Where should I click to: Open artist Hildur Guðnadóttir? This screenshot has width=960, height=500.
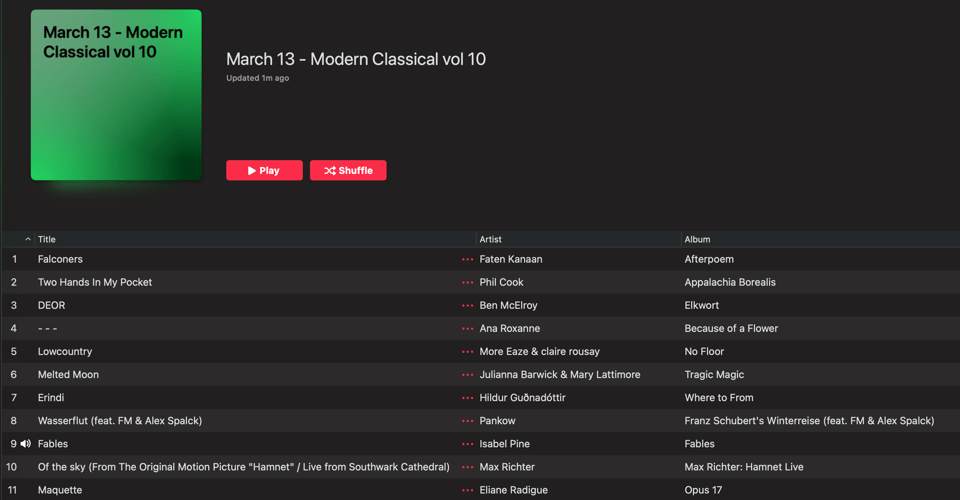522,398
